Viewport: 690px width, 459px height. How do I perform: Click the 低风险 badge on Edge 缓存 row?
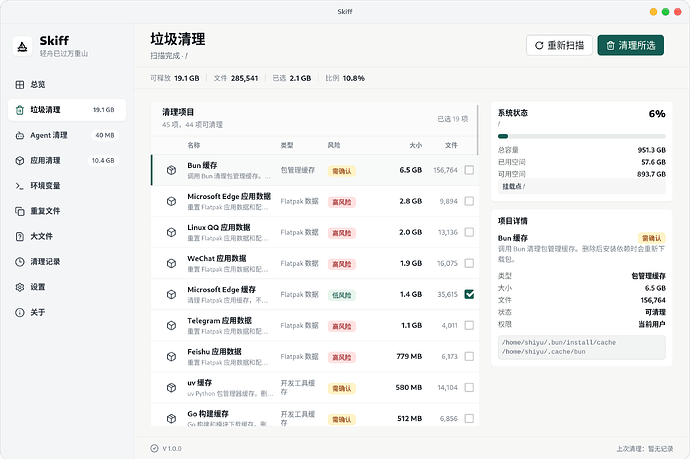341,295
